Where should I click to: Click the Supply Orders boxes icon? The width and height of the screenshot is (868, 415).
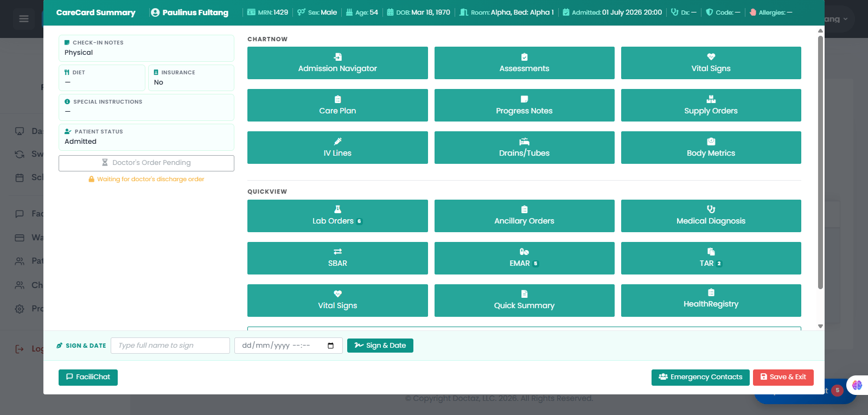pyautogui.click(x=711, y=99)
